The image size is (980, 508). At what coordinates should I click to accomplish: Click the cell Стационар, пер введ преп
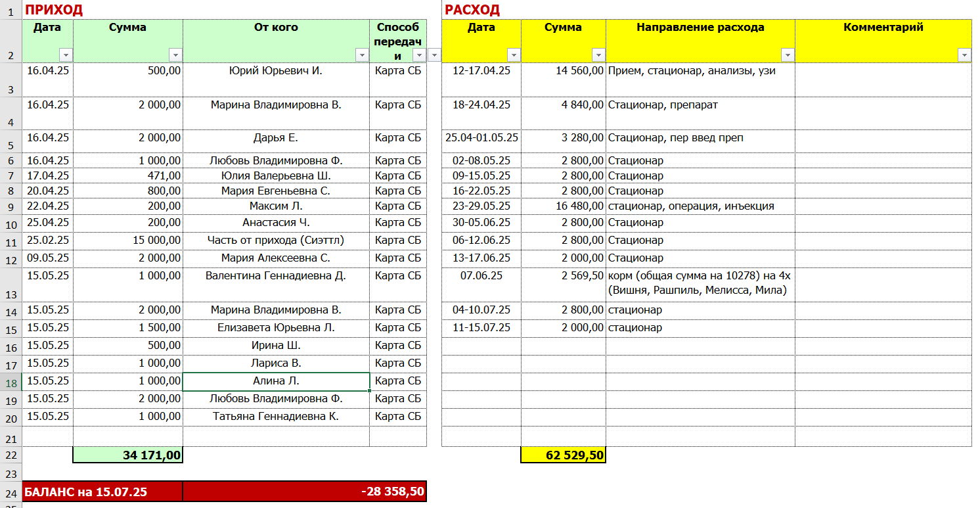click(700, 141)
